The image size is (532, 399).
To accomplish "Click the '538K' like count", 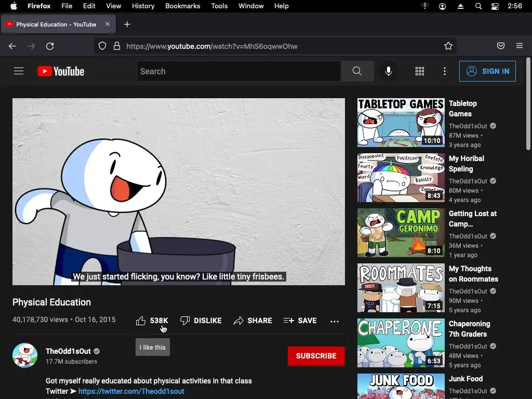I will pos(159,321).
